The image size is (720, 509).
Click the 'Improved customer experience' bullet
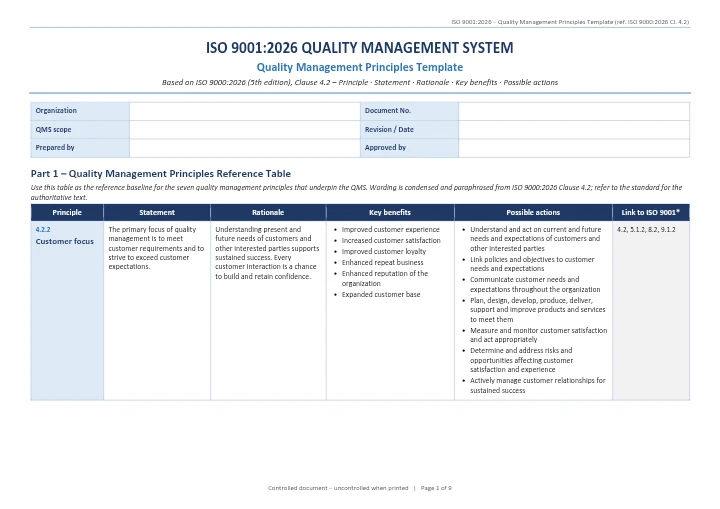pos(390,230)
